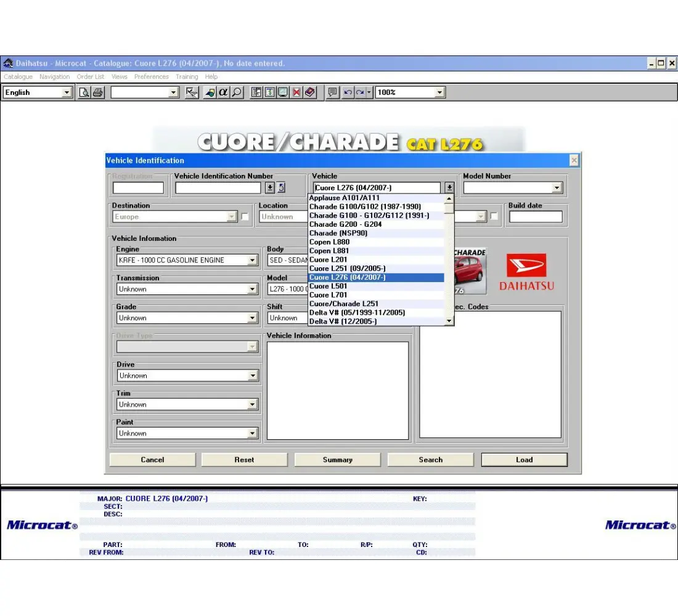Click the parts list document icon
The width and height of the screenshot is (678, 616).
point(256,92)
